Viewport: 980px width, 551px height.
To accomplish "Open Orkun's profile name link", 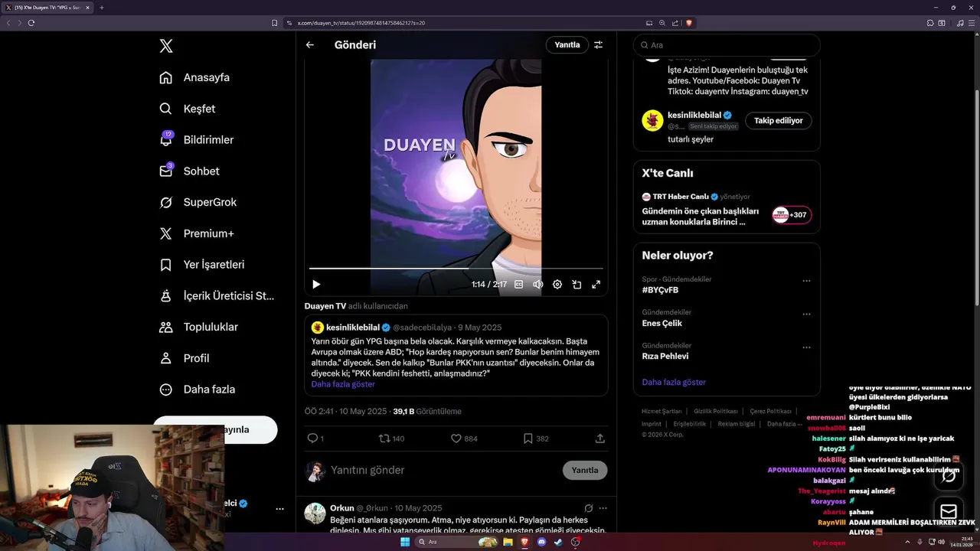I will pos(341,508).
